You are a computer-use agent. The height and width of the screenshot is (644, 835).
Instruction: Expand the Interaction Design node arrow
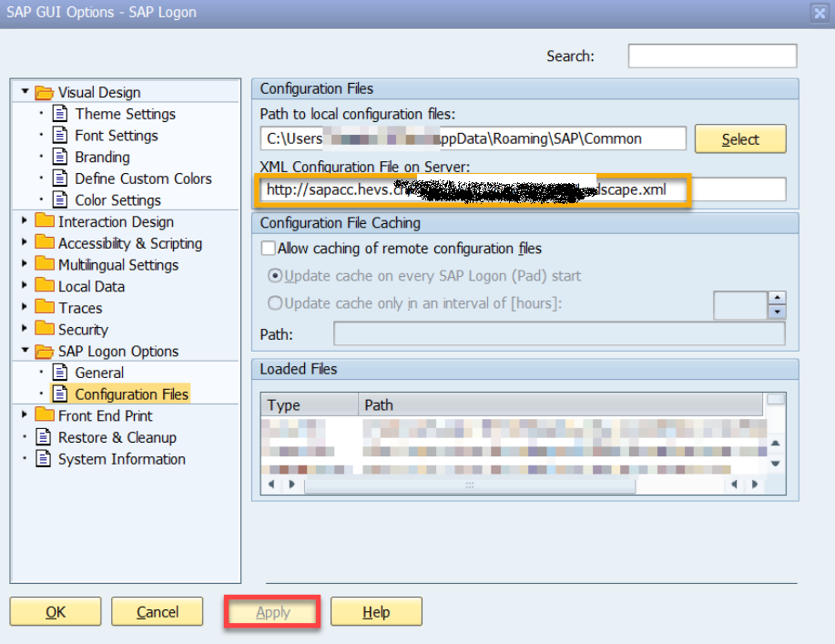(25, 220)
